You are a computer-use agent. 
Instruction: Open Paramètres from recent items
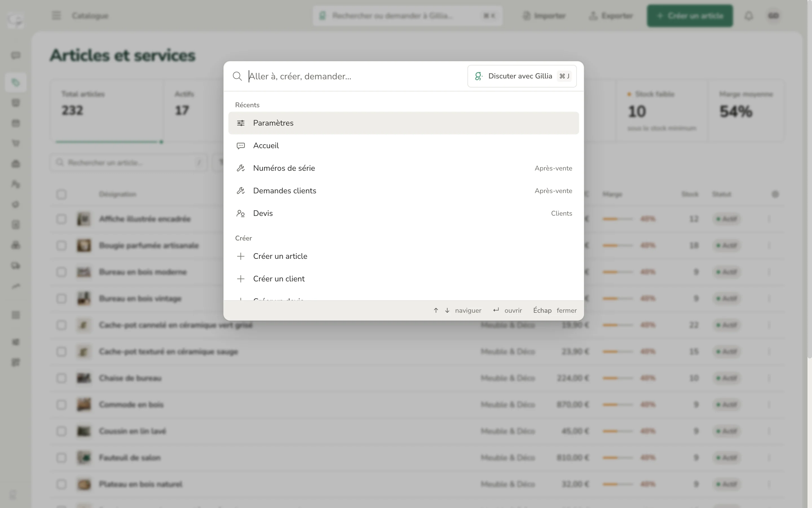pos(403,123)
